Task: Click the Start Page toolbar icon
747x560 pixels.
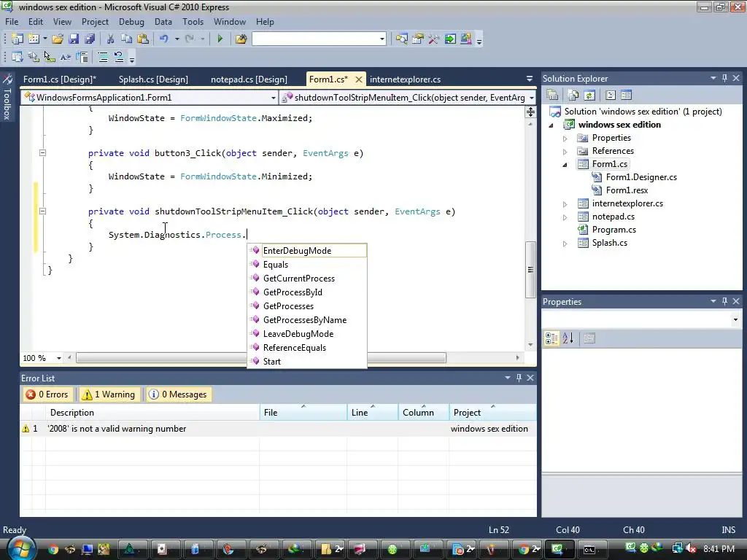Action: point(449,39)
